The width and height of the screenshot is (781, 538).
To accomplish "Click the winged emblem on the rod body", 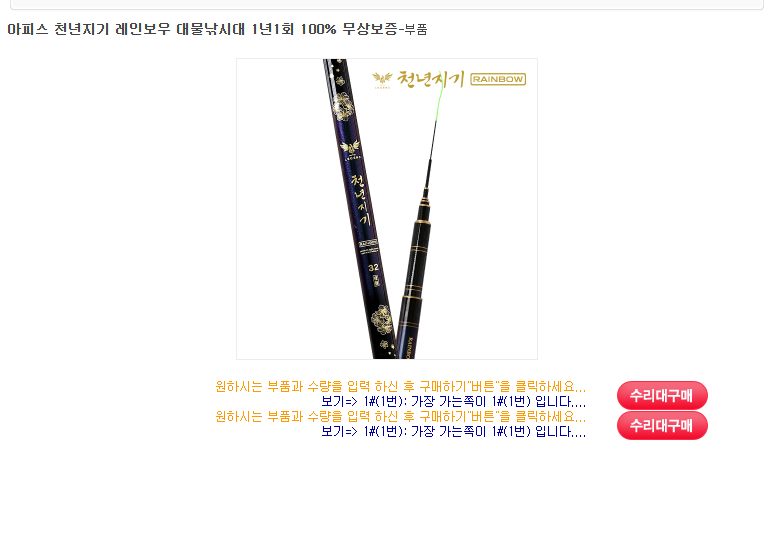I will (x=350, y=148).
